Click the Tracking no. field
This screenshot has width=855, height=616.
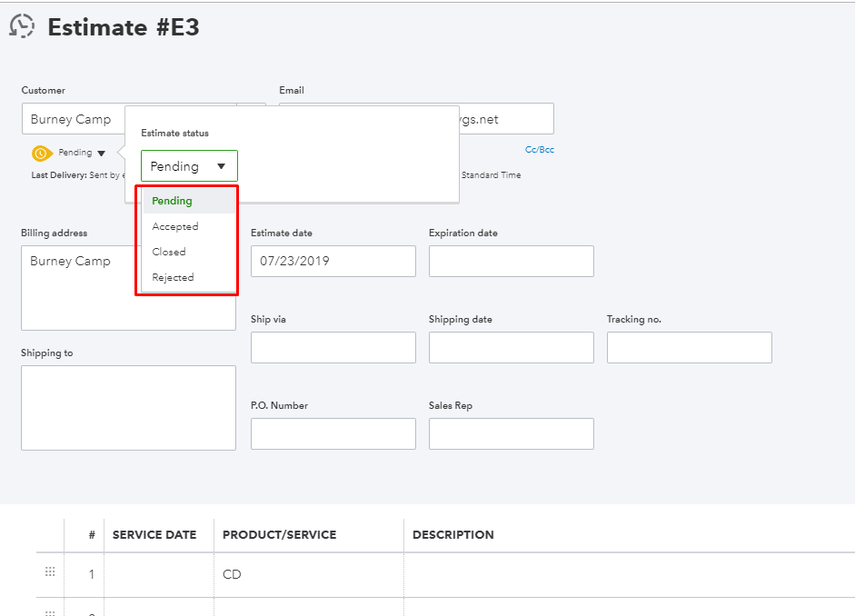point(689,347)
